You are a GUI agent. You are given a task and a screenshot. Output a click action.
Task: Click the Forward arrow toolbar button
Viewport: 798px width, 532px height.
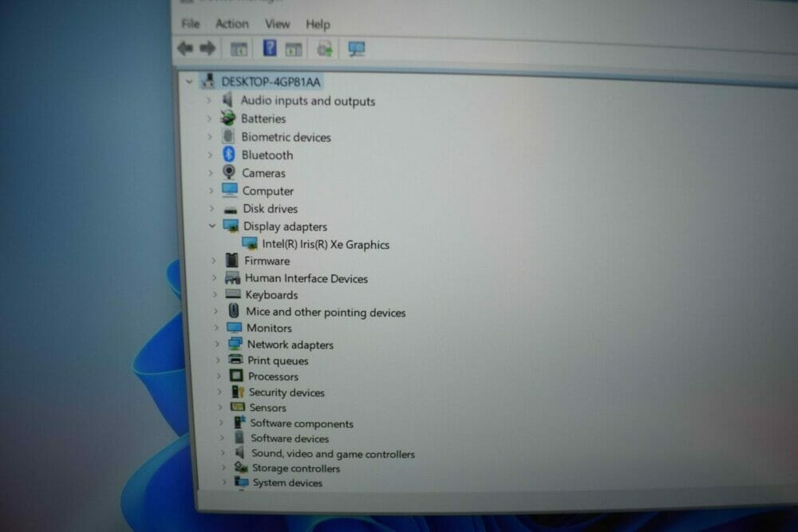coord(207,49)
